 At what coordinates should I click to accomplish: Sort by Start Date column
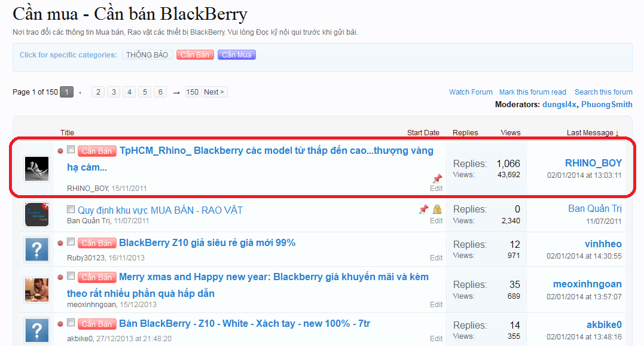coord(423,133)
